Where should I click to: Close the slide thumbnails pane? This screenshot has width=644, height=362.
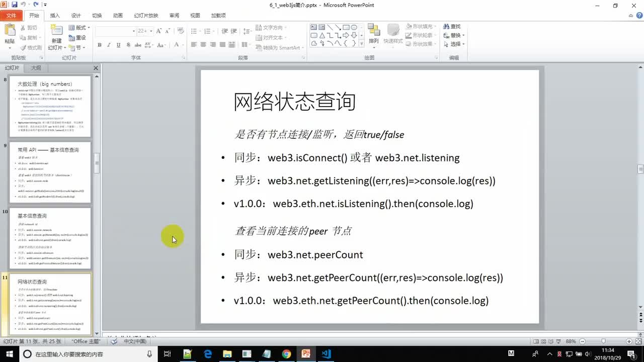point(96,68)
